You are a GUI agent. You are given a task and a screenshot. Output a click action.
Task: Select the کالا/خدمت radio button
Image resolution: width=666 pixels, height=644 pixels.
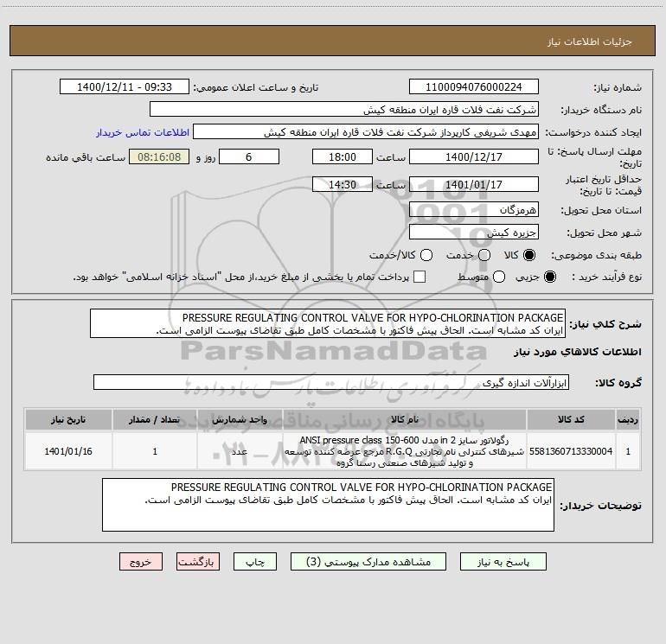pyautogui.click(x=426, y=255)
